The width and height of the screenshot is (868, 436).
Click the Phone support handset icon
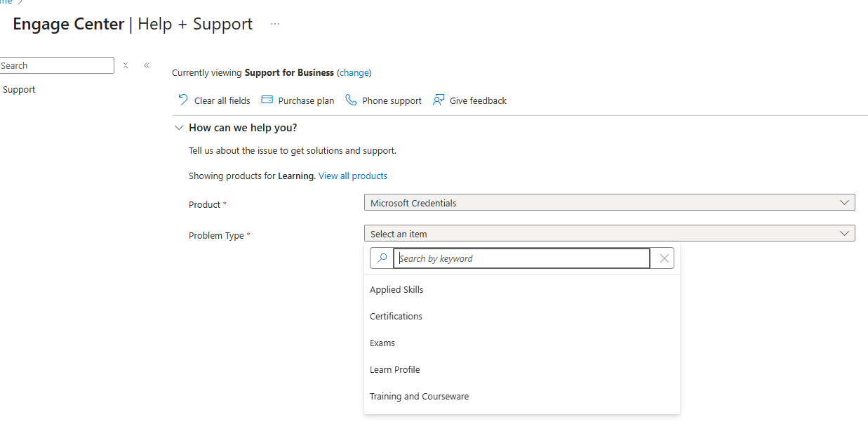coord(351,100)
